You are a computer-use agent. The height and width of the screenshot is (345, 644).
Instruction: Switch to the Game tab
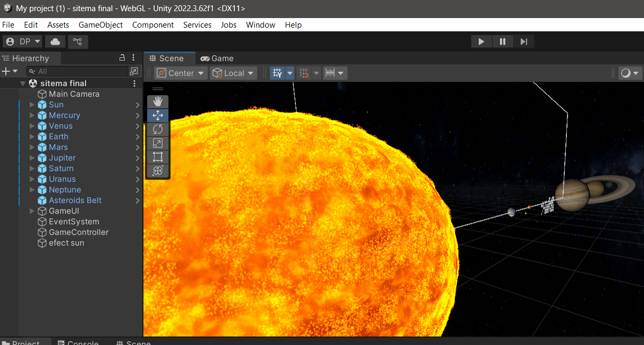[x=217, y=58]
